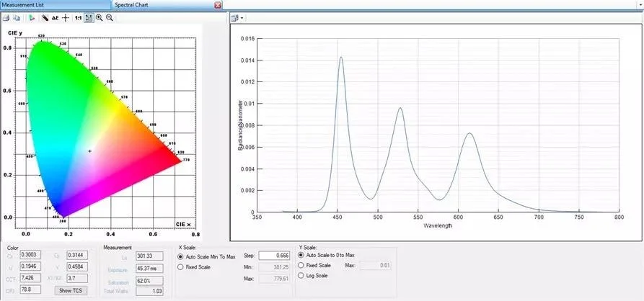This screenshot has height=301, width=644.
Task: Set zoom to 1:1 scale
Action: [78, 18]
